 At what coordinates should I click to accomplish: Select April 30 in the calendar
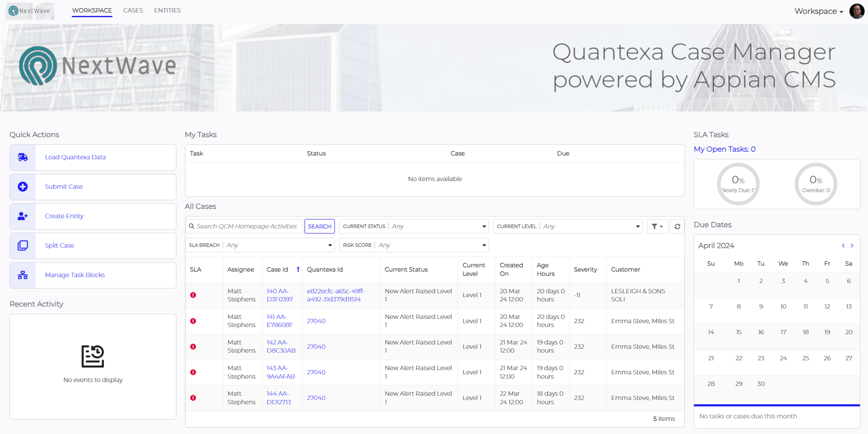pos(760,384)
